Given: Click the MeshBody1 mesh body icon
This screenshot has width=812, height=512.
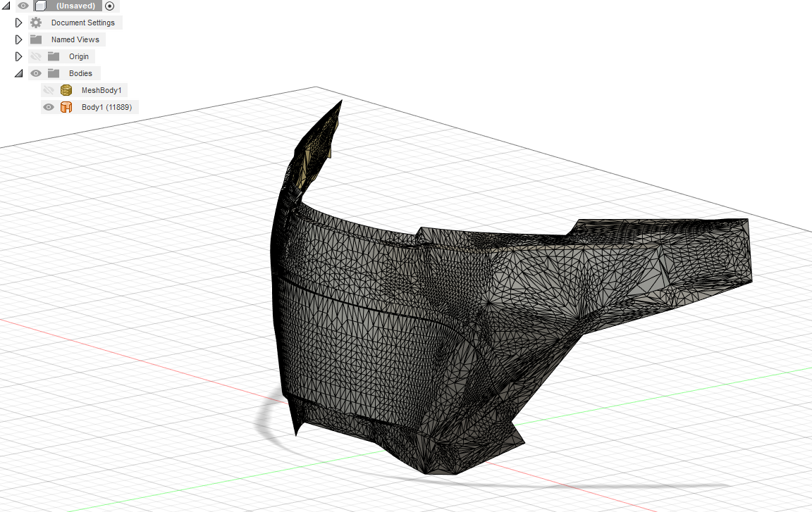Looking at the screenshot, I should point(66,90).
